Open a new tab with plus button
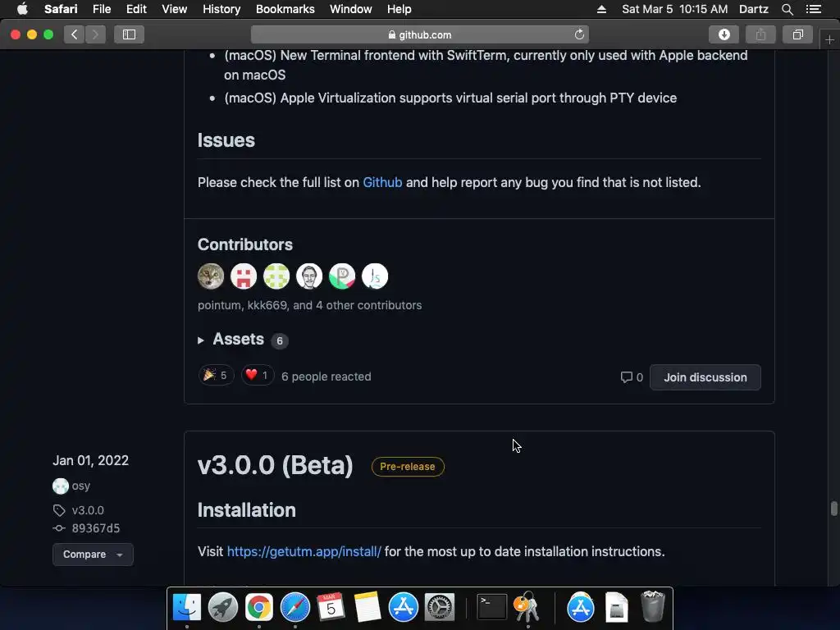Image resolution: width=840 pixels, height=630 pixels. click(x=829, y=39)
